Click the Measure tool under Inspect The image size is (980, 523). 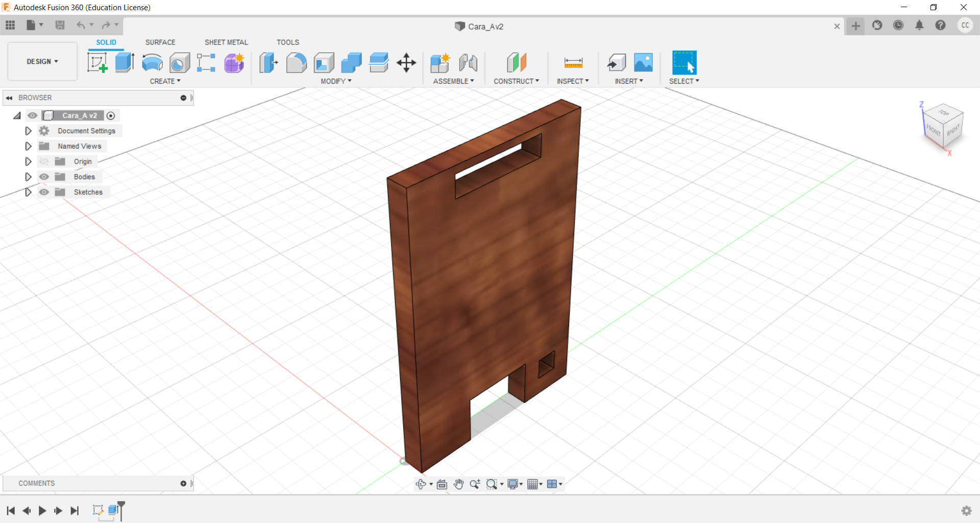tap(573, 63)
